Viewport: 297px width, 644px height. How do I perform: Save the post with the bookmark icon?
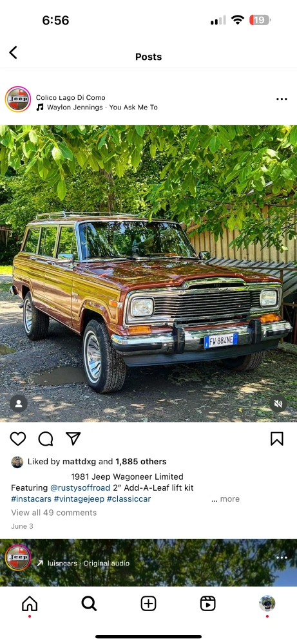point(277,439)
